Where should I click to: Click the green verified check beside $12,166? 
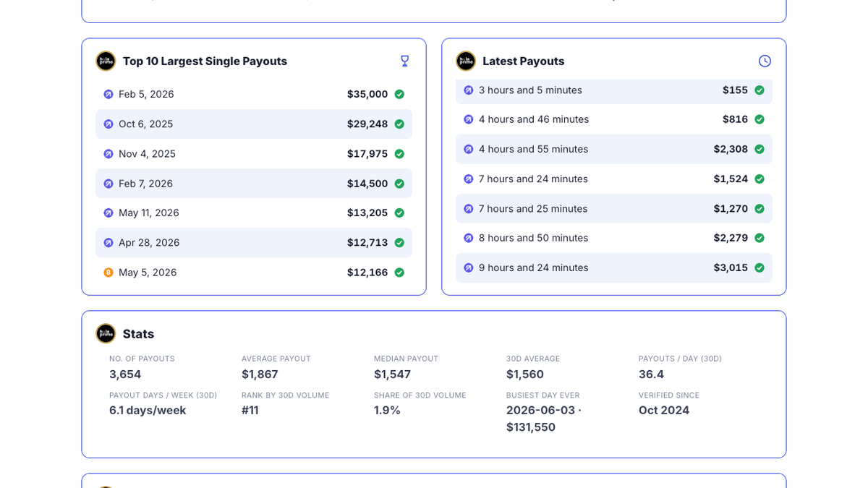pos(399,273)
